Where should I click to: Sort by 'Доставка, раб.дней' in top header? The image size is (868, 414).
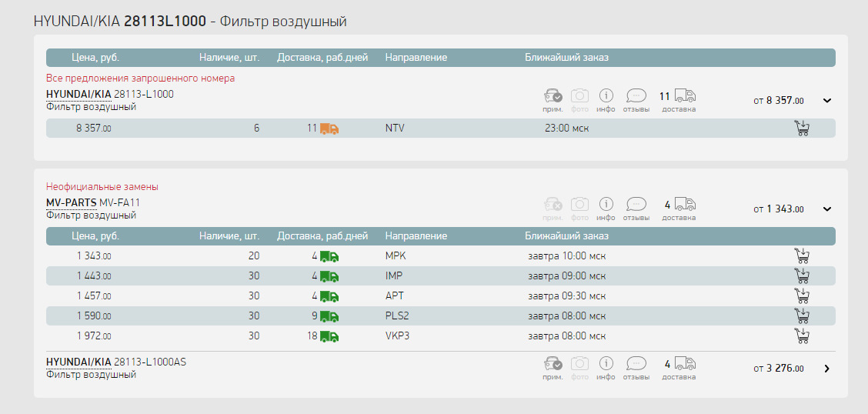[x=322, y=58]
